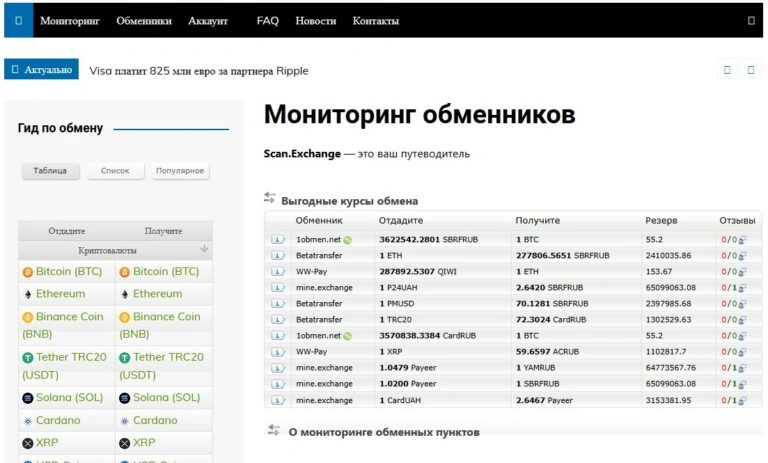Open reviews 0/0 for Betatransfer PMUSD row
The image size is (768, 463).
734,304
